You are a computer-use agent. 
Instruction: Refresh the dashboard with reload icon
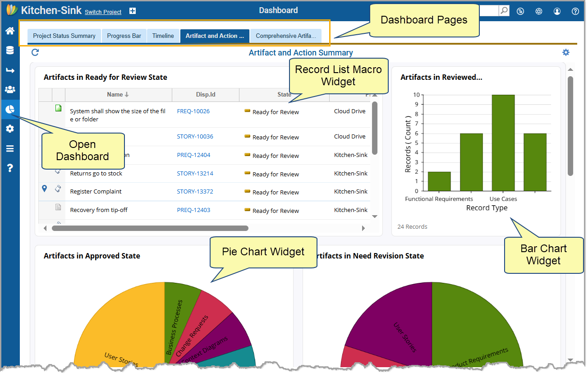tap(35, 52)
